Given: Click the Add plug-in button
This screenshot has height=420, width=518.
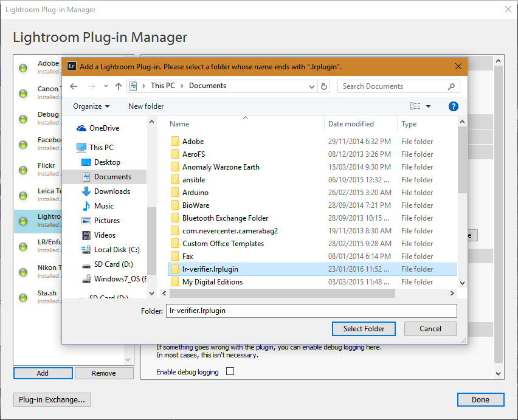Looking at the screenshot, I should coord(43,373).
